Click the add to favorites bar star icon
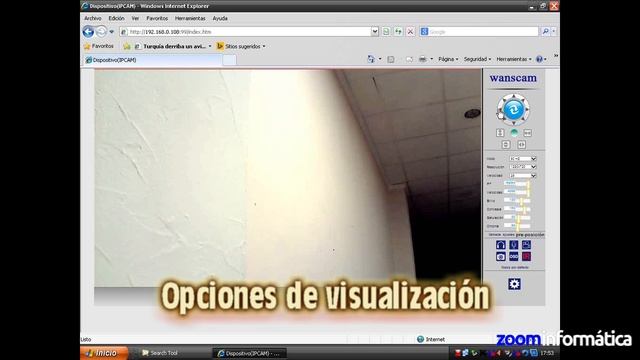Viewport: 640px width, 360px height. [x=127, y=47]
